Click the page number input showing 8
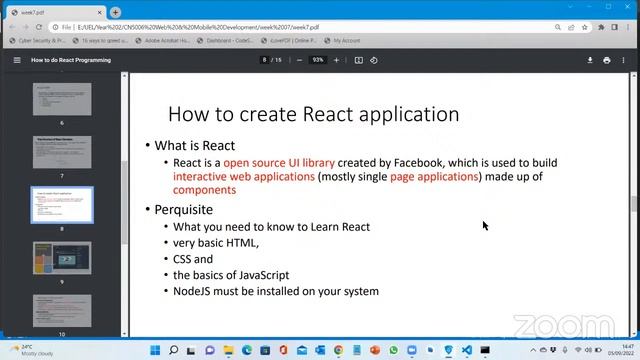Viewport: 640px width, 360px height. (x=264, y=60)
